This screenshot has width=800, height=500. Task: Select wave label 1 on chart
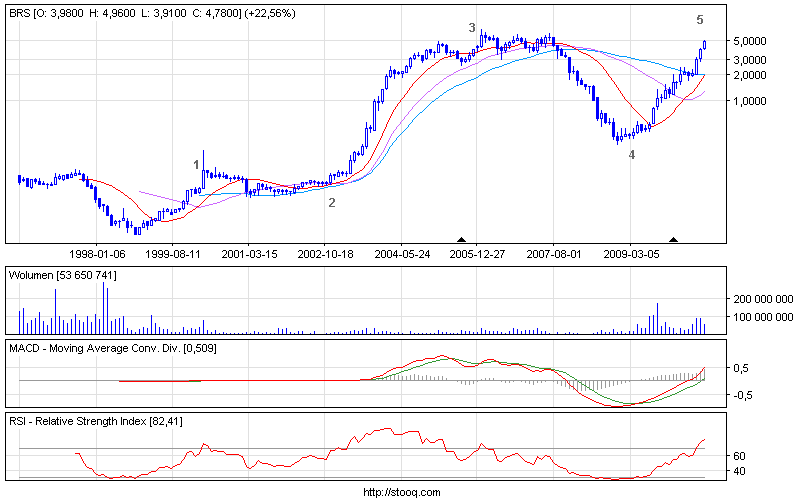tap(196, 165)
